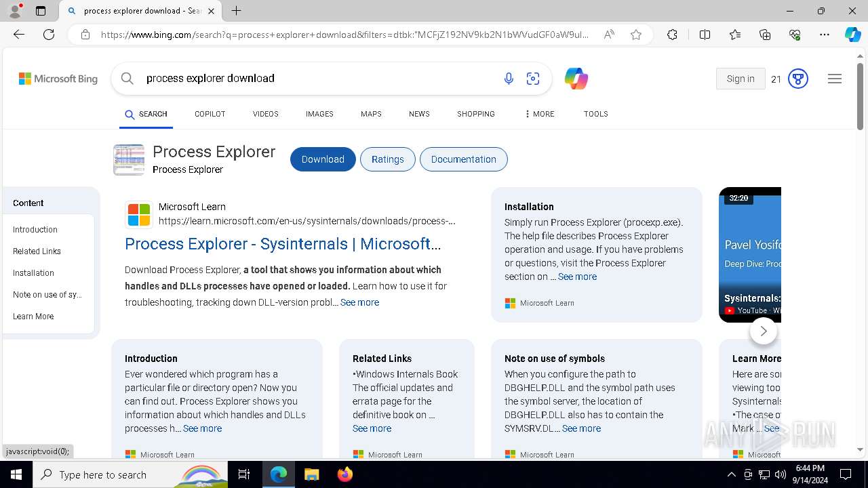Click the search magnifier icon in Bing box
The image size is (868, 488).
(x=127, y=79)
